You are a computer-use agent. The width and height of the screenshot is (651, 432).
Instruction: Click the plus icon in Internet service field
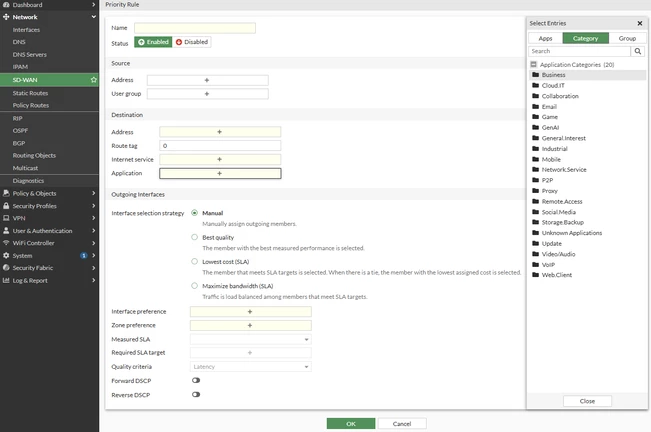tap(220, 159)
